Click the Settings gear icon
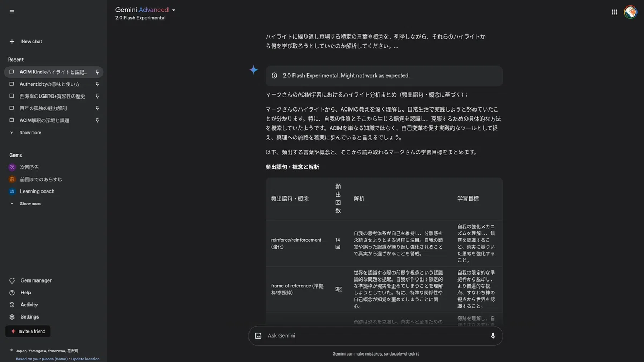 pyautogui.click(x=12, y=317)
